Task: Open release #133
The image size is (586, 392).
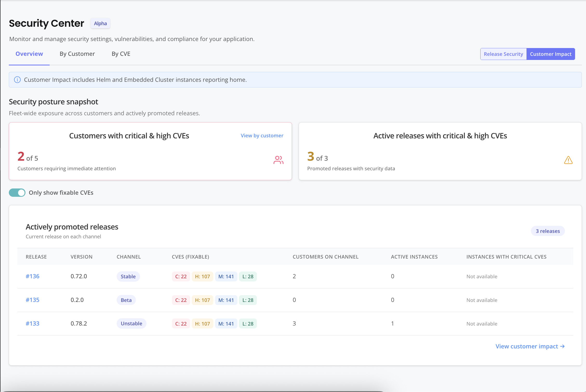Action: pyautogui.click(x=32, y=323)
